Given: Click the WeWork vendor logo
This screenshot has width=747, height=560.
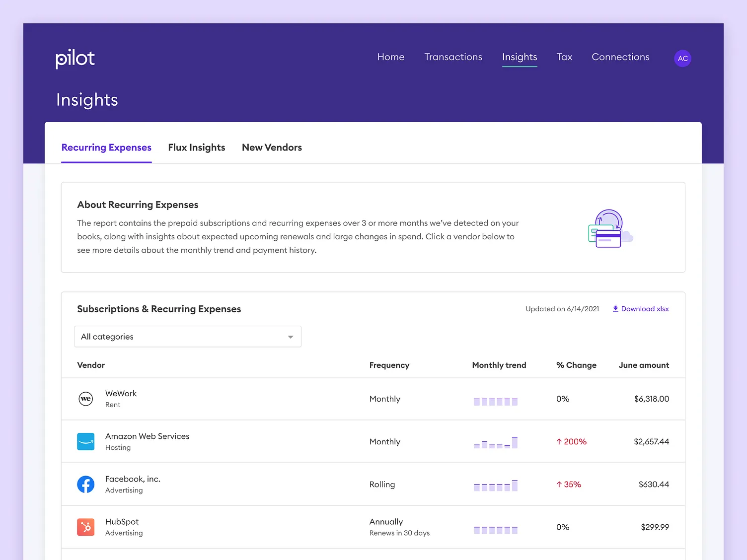Looking at the screenshot, I should tap(86, 399).
